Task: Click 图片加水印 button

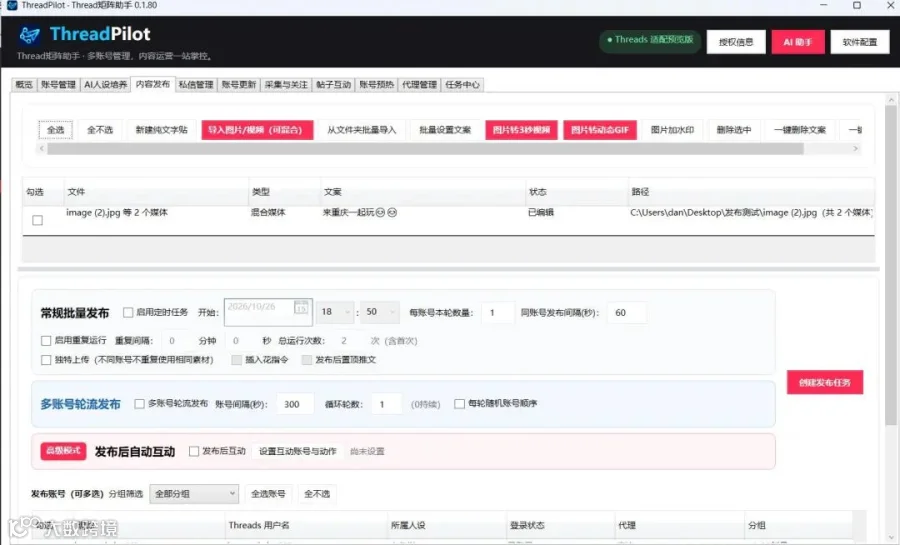Action: tap(672, 130)
